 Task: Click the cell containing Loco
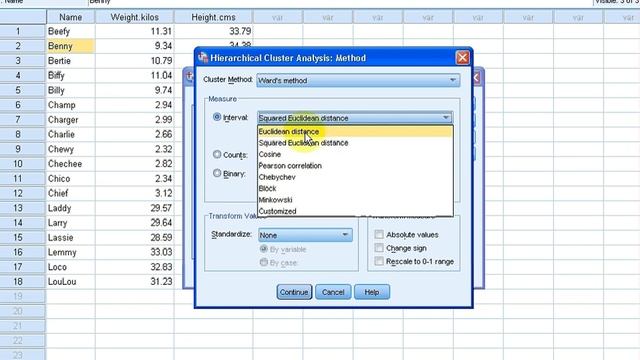(71, 267)
